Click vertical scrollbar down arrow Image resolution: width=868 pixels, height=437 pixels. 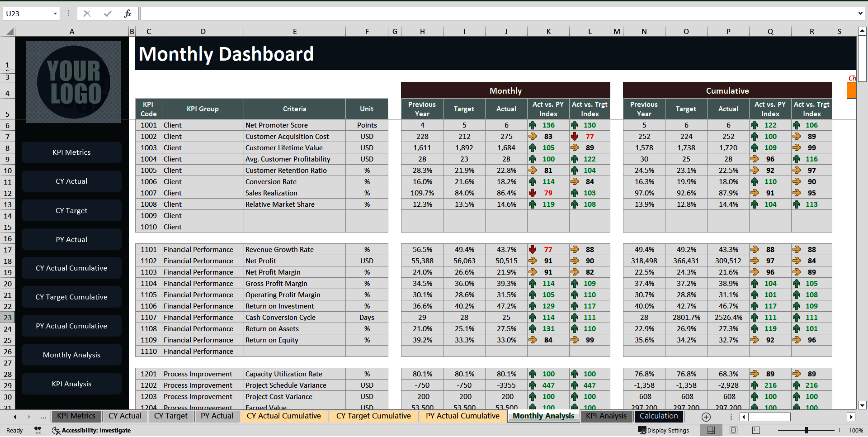862,405
